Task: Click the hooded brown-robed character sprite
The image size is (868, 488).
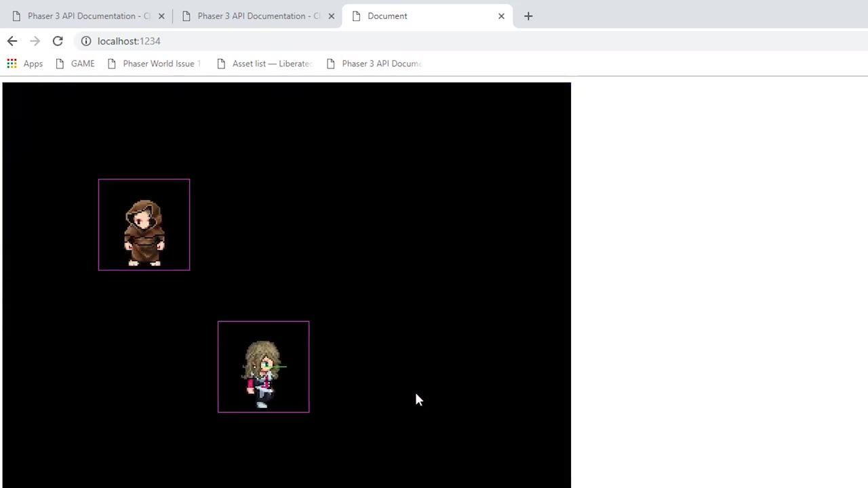Action: point(144,232)
